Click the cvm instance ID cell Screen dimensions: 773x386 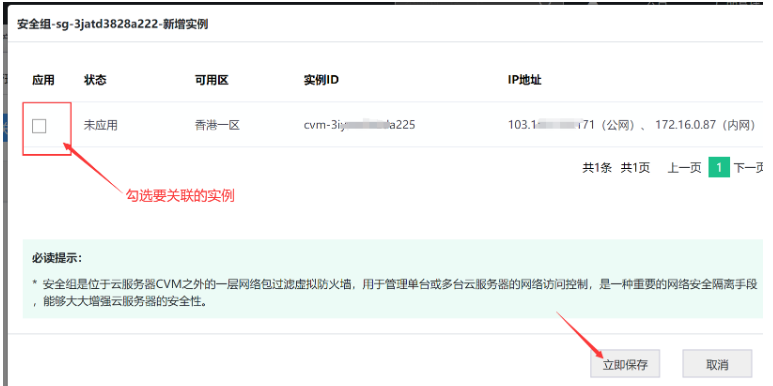click(x=359, y=125)
